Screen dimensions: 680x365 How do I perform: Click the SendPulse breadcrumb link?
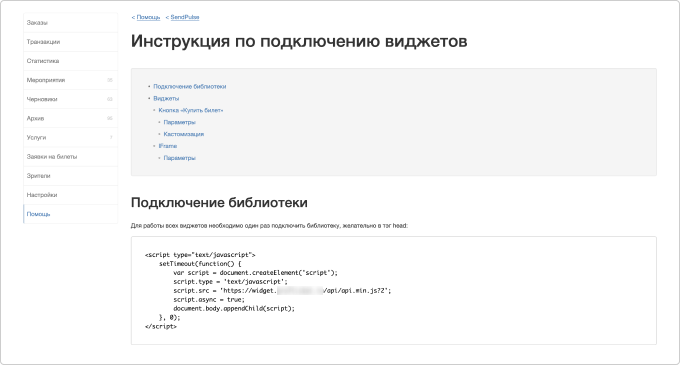click(185, 17)
